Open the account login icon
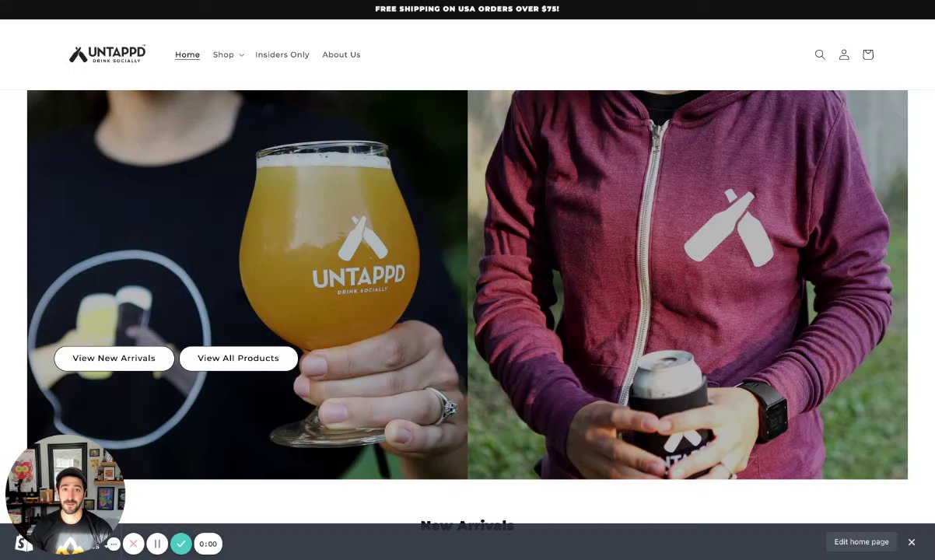 click(x=844, y=54)
